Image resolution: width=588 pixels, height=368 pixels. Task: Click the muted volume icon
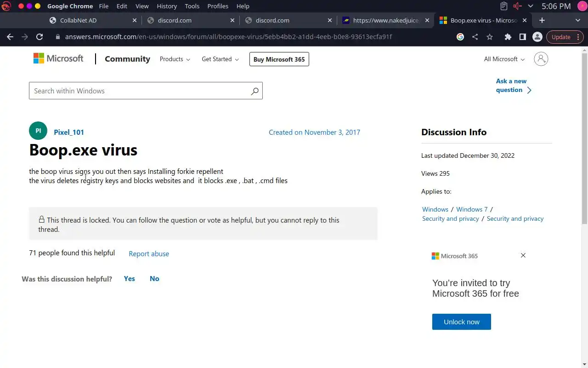point(517,6)
